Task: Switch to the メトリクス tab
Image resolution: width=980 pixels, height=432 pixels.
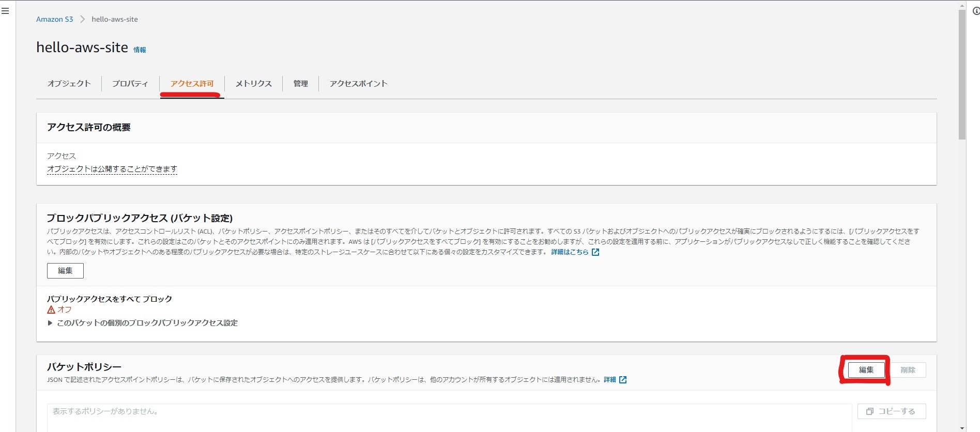Action: 253,84
